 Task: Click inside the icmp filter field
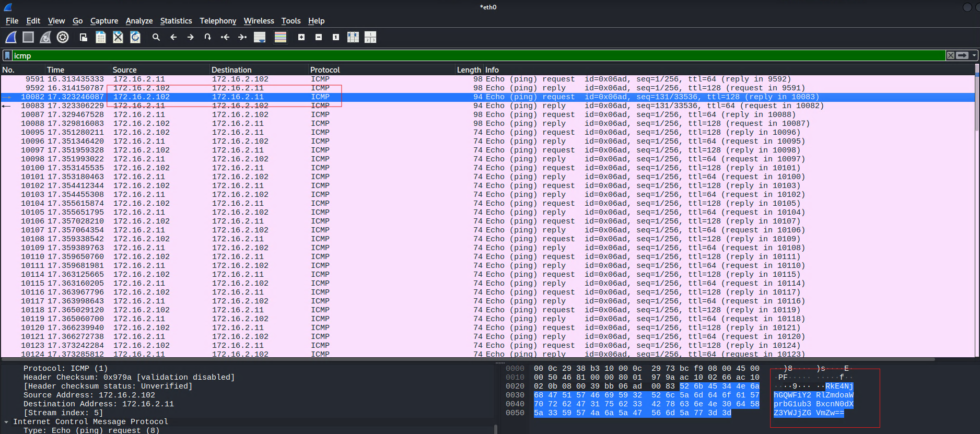(x=478, y=55)
